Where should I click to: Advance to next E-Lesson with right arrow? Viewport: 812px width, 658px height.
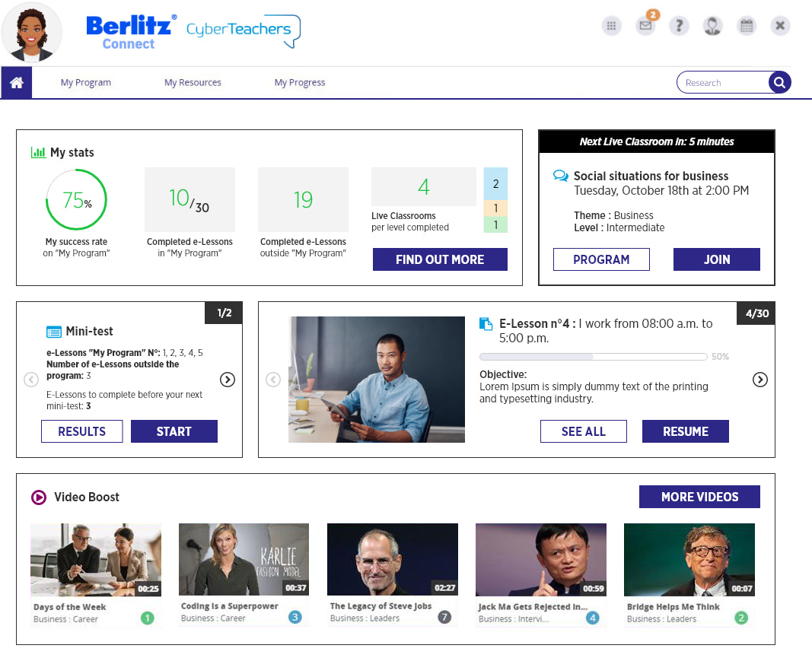759,380
